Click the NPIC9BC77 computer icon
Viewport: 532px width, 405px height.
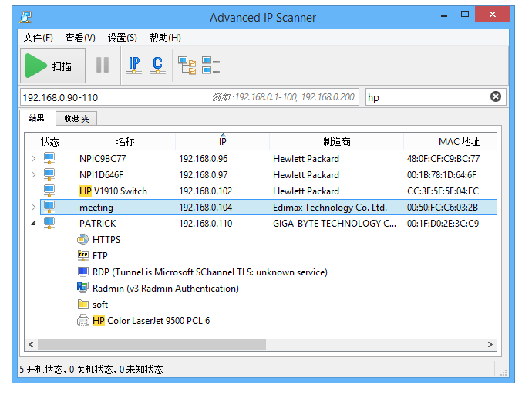click(49, 158)
